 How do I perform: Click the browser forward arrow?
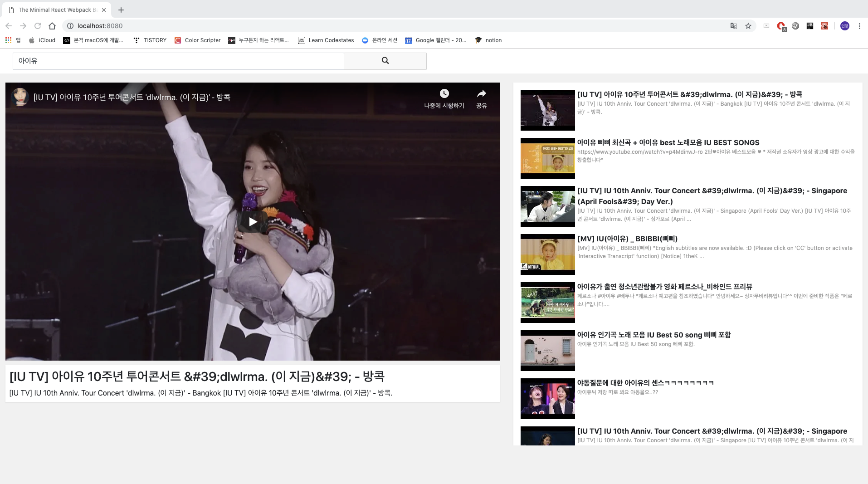[x=23, y=26]
